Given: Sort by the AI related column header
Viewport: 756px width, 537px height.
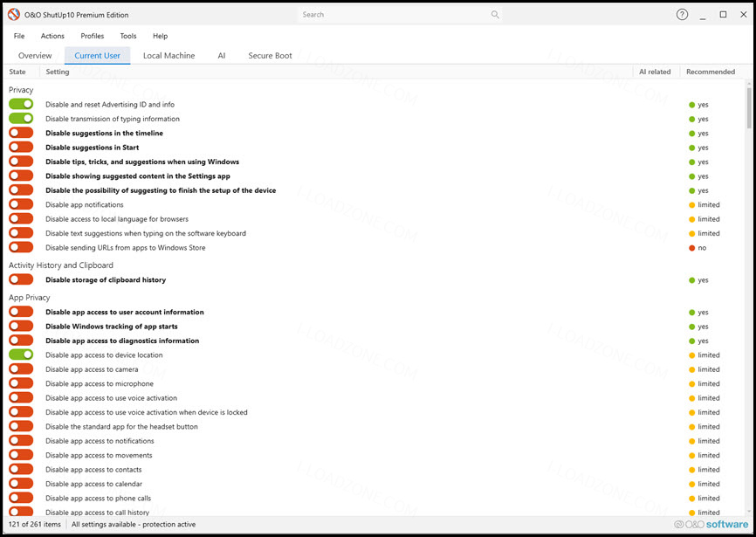Looking at the screenshot, I should [655, 72].
